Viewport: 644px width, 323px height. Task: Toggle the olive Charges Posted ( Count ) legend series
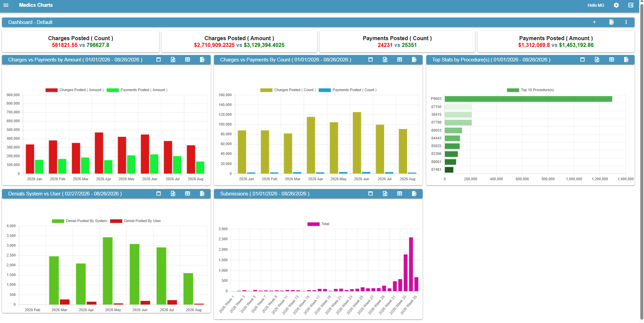point(288,90)
